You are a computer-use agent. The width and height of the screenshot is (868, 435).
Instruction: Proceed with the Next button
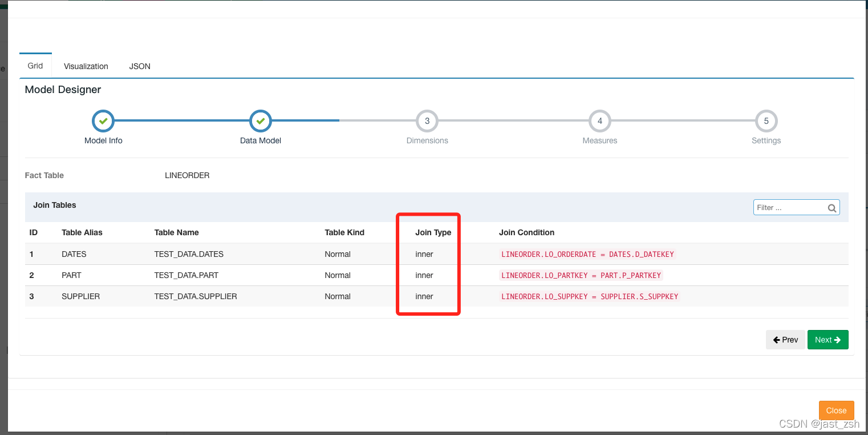[x=828, y=340]
